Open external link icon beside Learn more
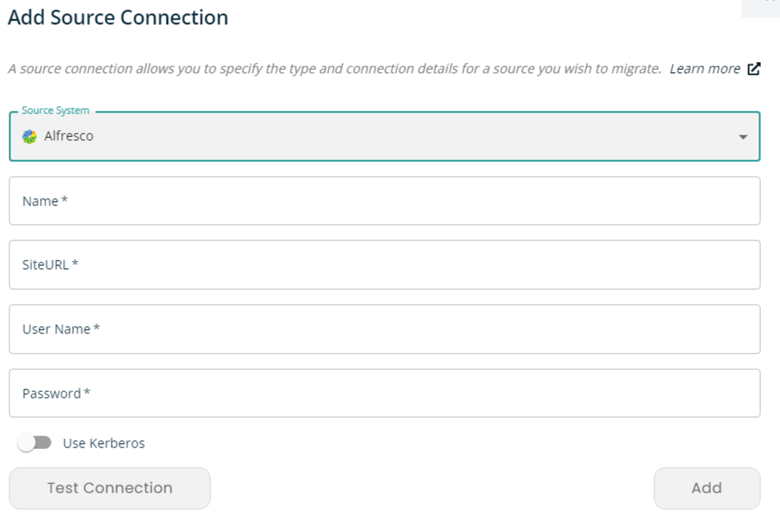Screen dimensions: 780x516 coord(754,69)
